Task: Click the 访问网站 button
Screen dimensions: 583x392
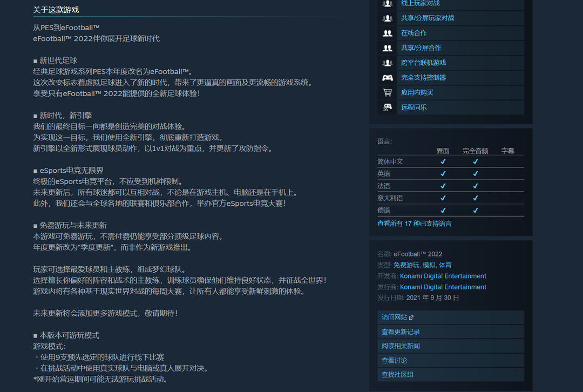Action: [x=451, y=317]
